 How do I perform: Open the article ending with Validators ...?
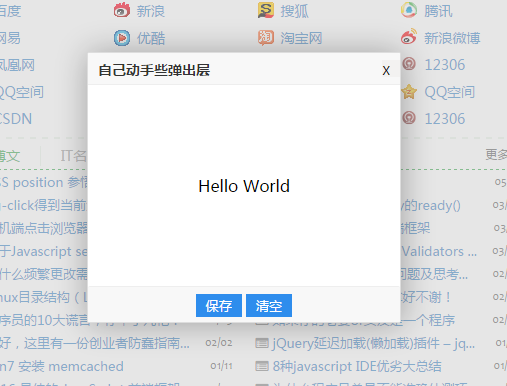(439, 251)
